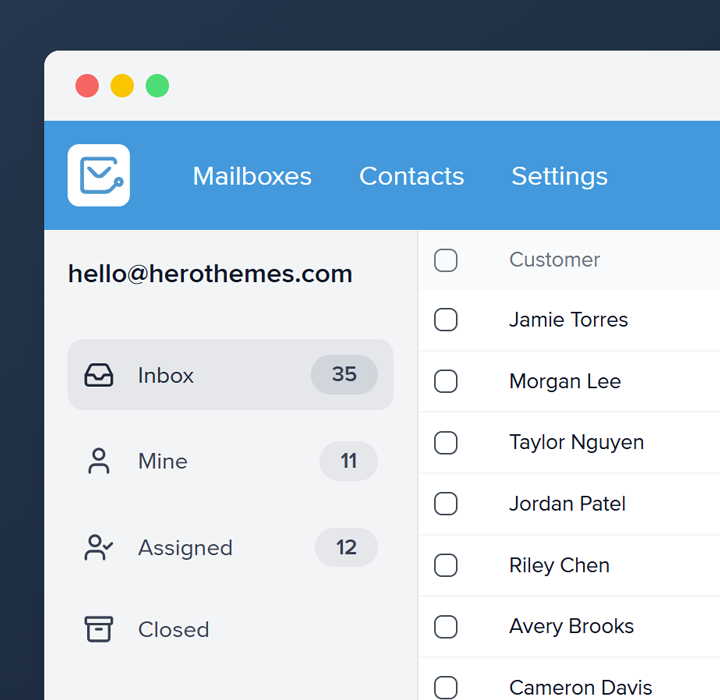This screenshot has width=720, height=700.
Task: Open the Avery Brooks conversation
Action: click(571, 626)
